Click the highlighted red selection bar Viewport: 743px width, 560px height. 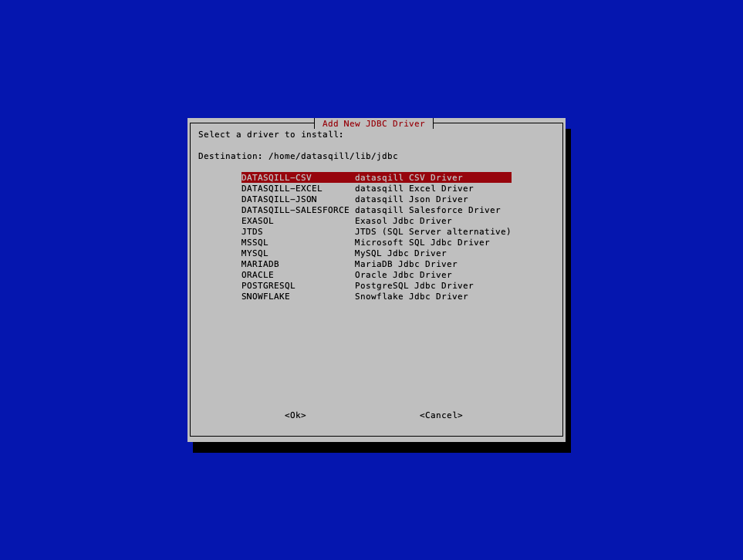(375, 177)
